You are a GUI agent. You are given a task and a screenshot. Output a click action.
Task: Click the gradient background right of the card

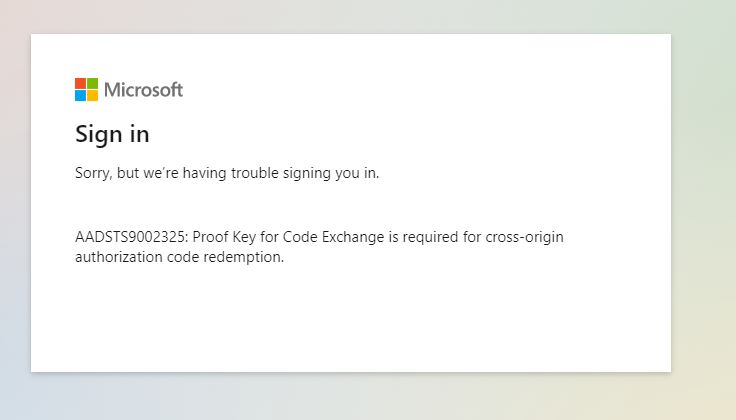pyautogui.click(x=703, y=202)
